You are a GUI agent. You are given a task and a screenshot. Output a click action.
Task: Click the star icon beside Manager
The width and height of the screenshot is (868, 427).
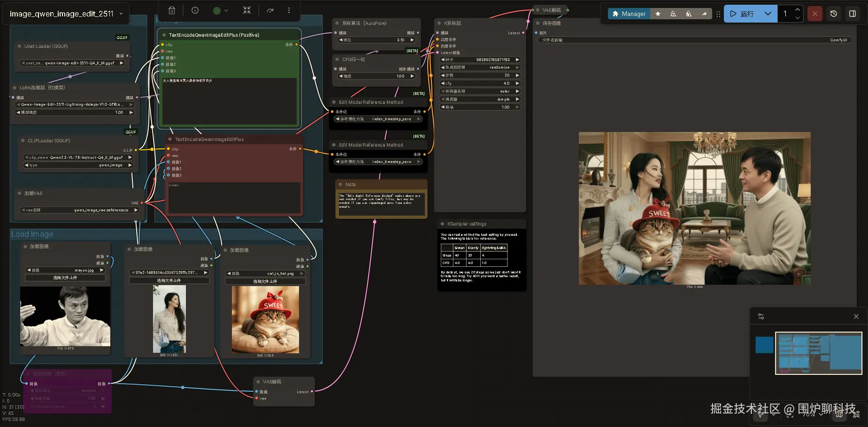click(658, 14)
